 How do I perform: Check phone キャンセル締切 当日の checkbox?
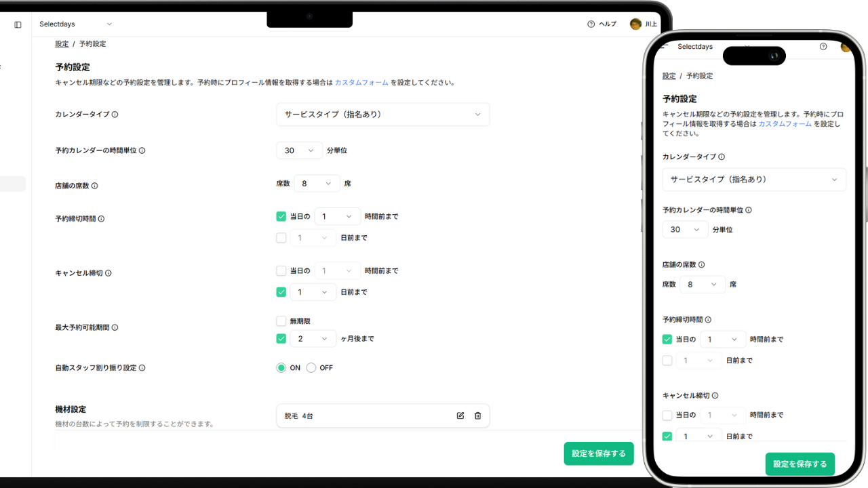[x=667, y=415]
